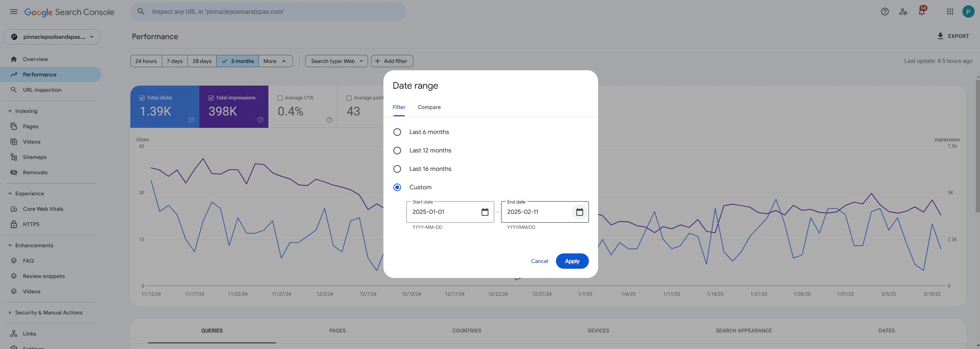Screen dimensions: 980x349
Task: Select the Last 6 months option
Action: coord(397,132)
